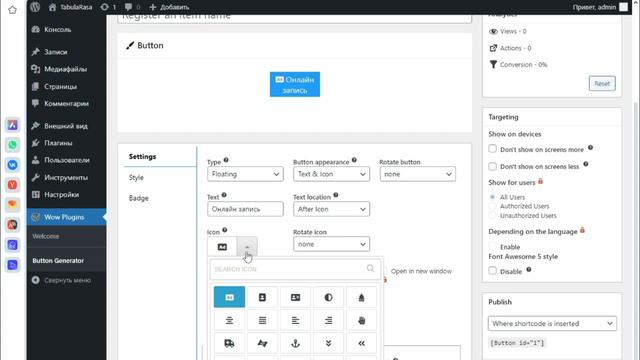Select the address card icon in picker

tap(295, 297)
